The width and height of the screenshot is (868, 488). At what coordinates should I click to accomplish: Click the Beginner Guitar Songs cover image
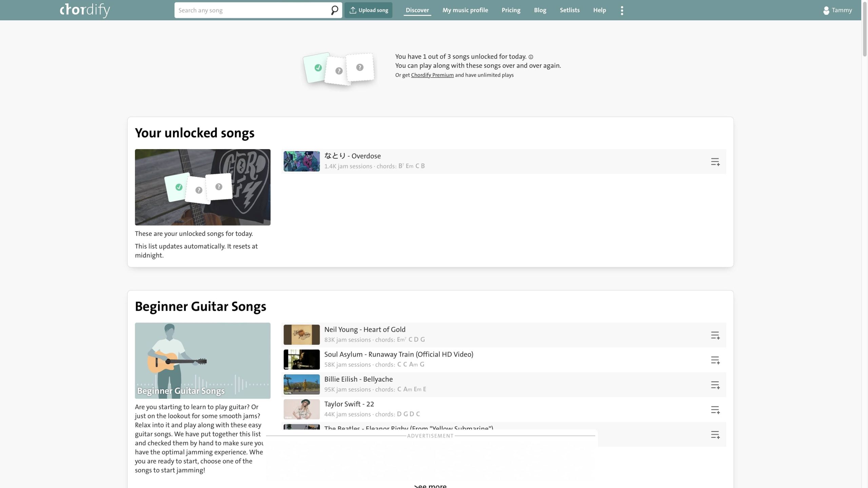tap(202, 360)
